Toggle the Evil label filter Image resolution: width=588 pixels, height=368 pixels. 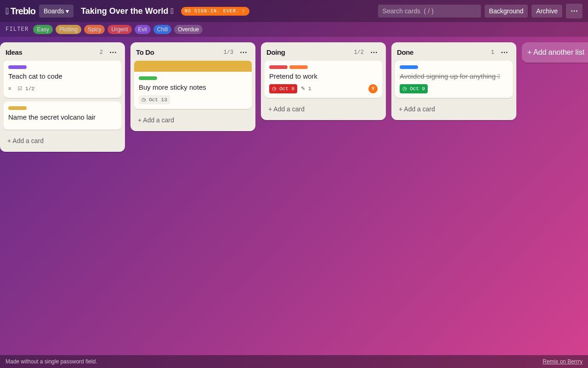(142, 29)
